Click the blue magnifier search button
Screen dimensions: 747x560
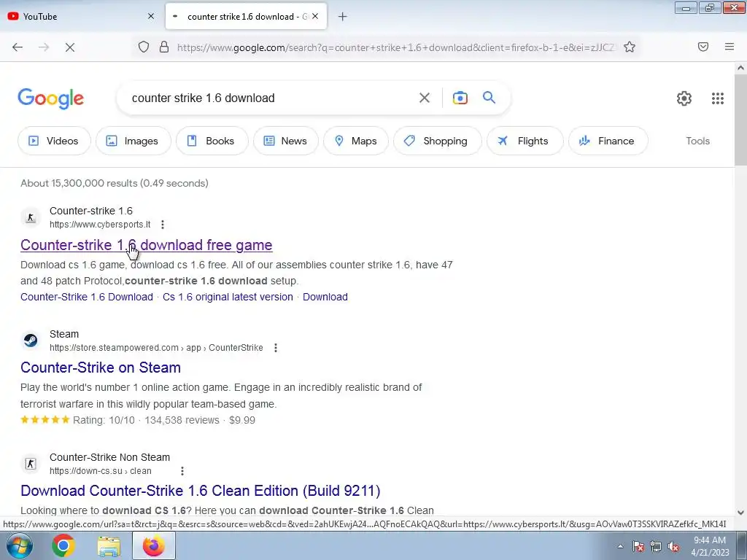489,98
